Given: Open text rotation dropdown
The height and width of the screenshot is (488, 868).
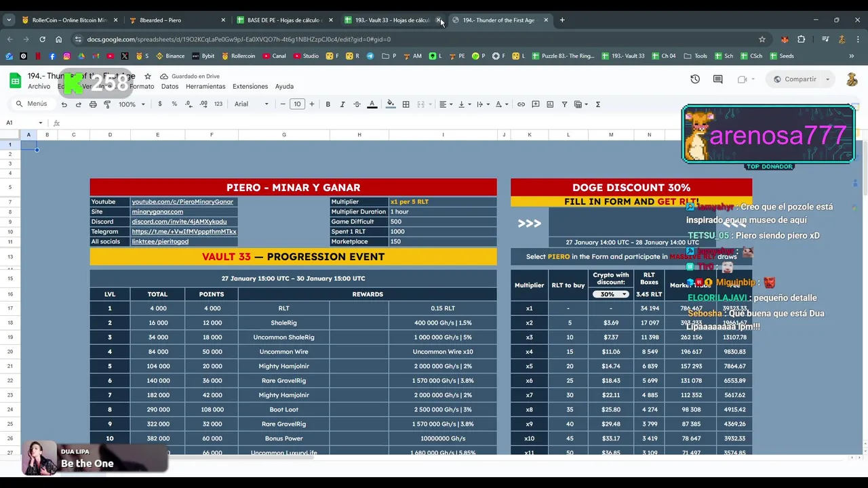Looking at the screenshot, I should click(x=500, y=104).
